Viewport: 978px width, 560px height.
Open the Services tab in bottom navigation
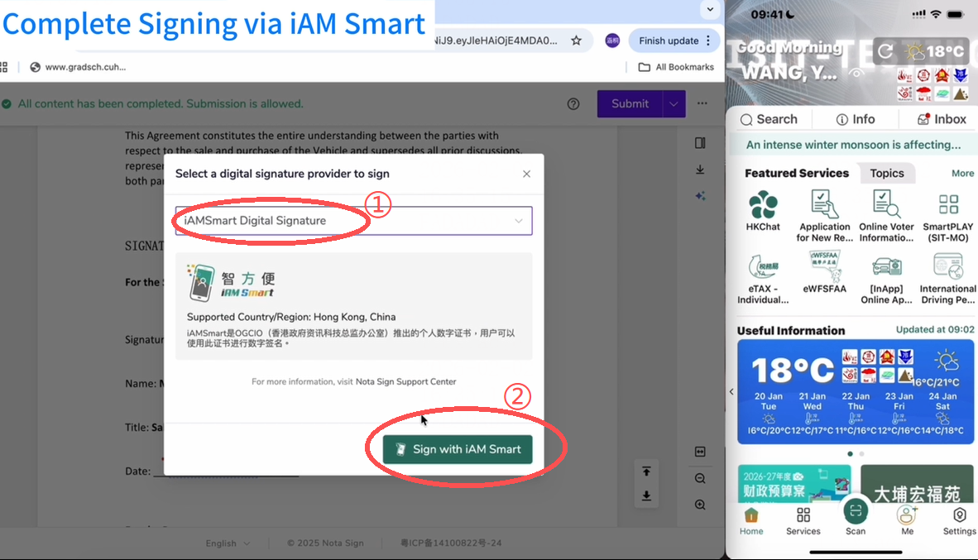click(x=803, y=521)
